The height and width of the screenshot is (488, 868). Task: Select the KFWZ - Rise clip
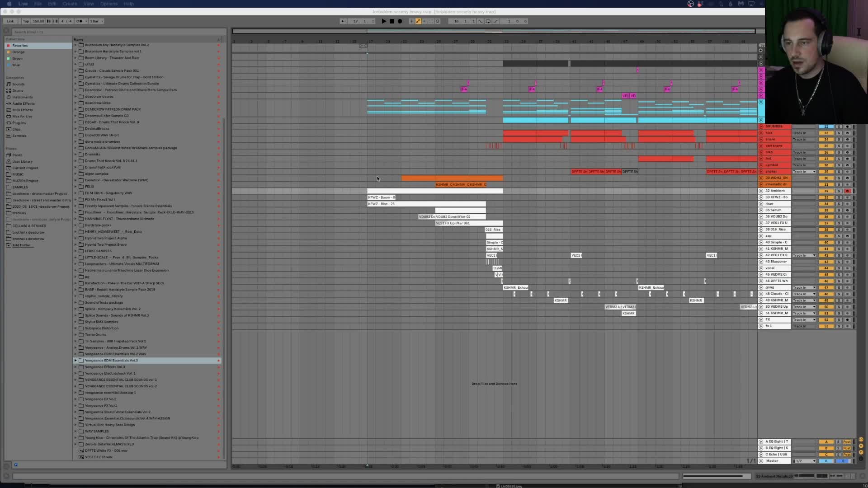(426, 204)
